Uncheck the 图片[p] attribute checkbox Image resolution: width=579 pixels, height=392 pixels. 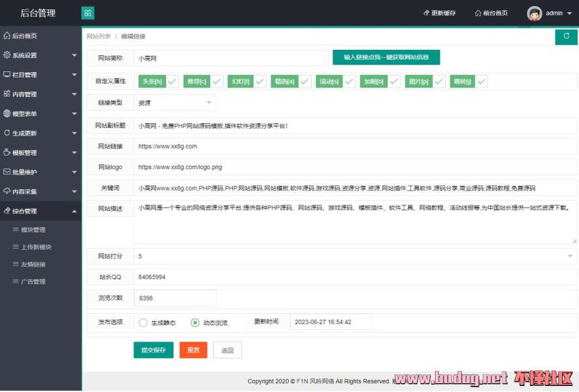pyautogui.click(x=439, y=81)
